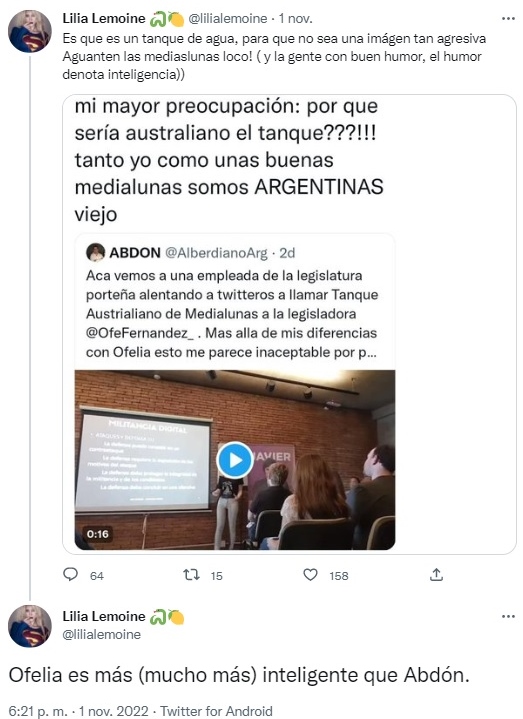Open the share upload icon

[x=436, y=575]
